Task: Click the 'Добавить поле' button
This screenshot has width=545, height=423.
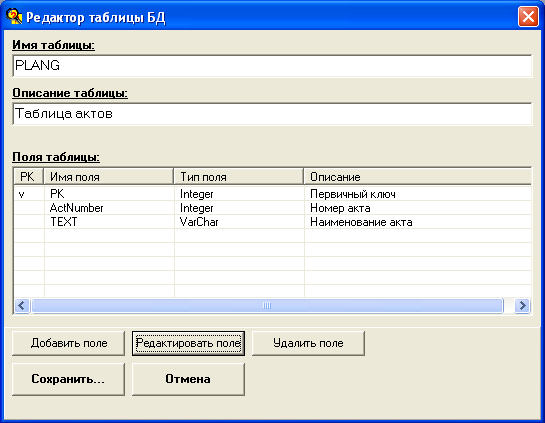Action: tap(68, 343)
